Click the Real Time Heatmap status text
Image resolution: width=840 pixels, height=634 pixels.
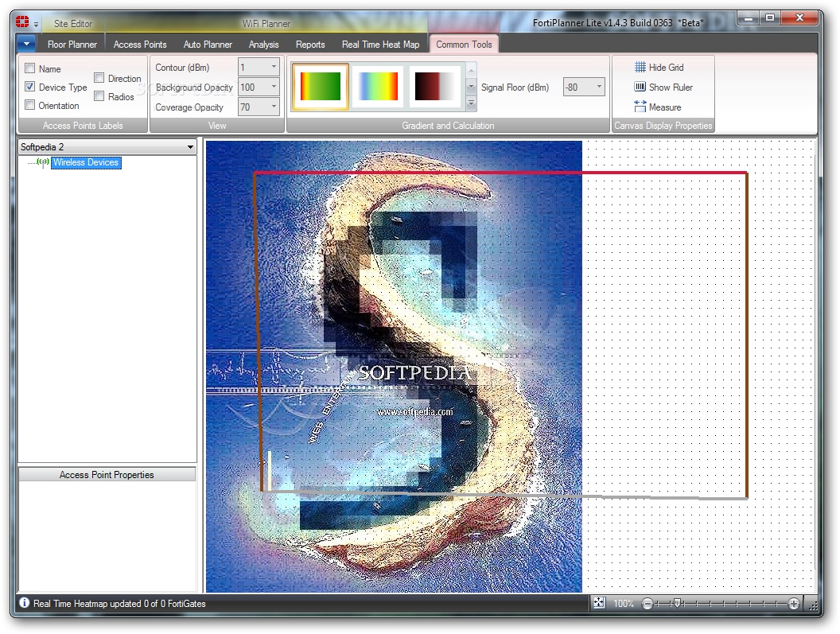pyautogui.click(x=119, y=604)
